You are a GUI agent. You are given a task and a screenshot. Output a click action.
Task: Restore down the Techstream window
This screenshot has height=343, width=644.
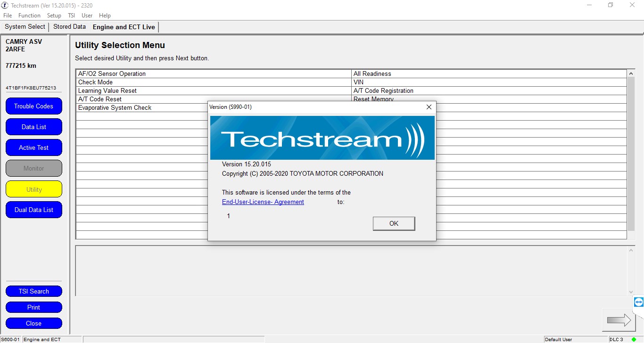click(x=611, y=5)
